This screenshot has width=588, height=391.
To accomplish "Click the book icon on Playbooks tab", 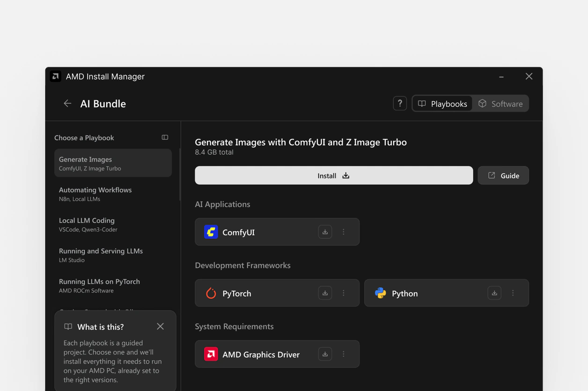I will click(422, 103).
